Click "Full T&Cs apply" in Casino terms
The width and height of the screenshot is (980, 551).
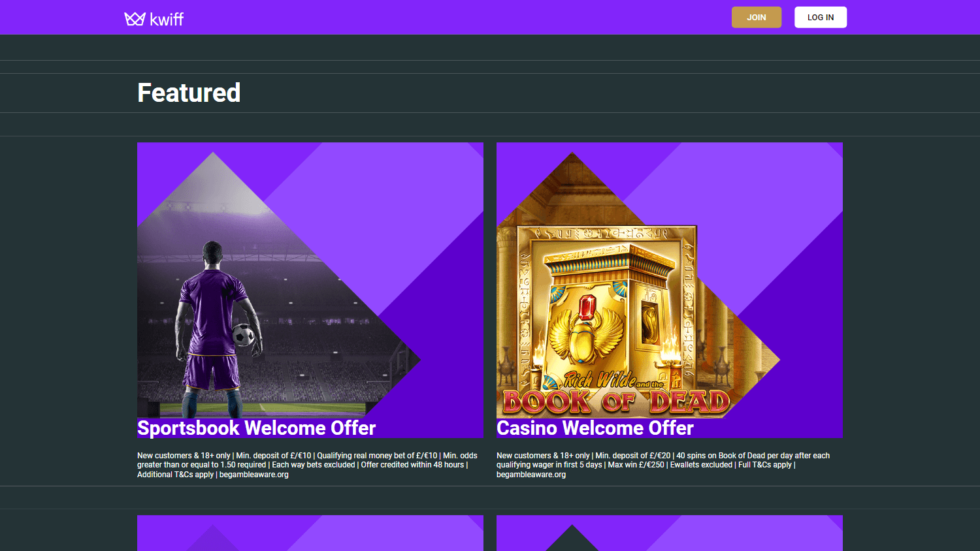click(x=765, y=465)
